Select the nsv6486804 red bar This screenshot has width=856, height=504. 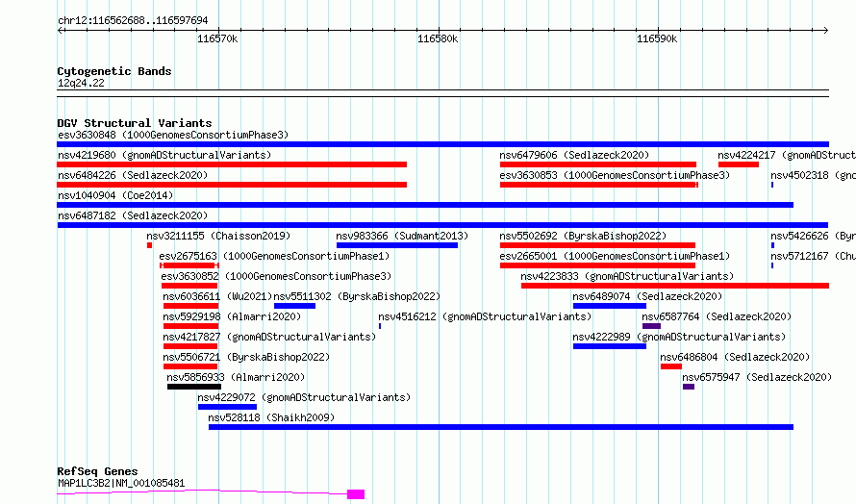click(x=671, y=366)
